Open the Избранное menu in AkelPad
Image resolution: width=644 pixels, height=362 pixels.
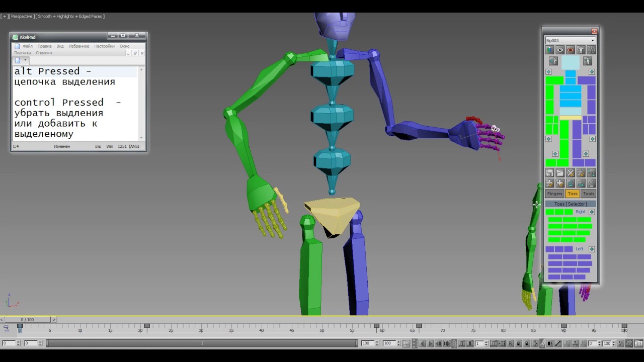pos(79,46)
